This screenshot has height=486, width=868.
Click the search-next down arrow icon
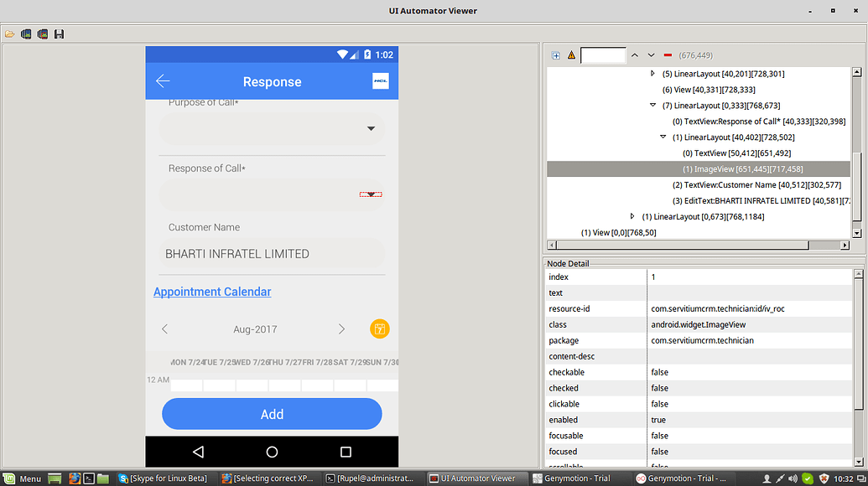click(x=651, y=54)
